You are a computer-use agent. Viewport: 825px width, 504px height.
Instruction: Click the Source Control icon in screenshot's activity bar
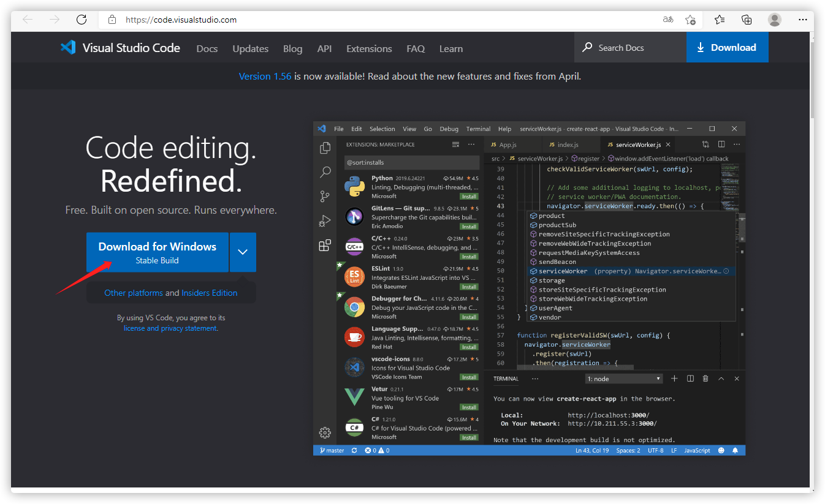point(325,197)
